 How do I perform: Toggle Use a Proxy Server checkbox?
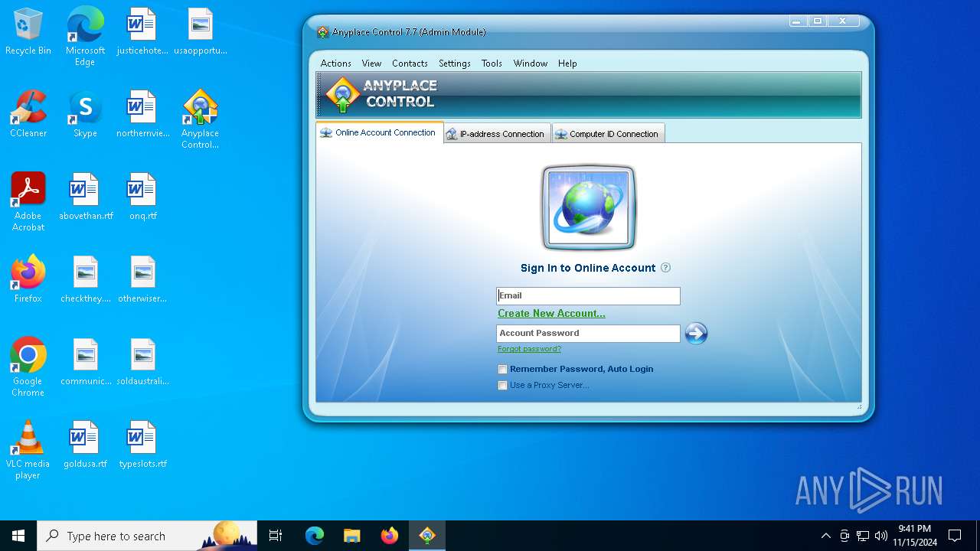point(503,386)
